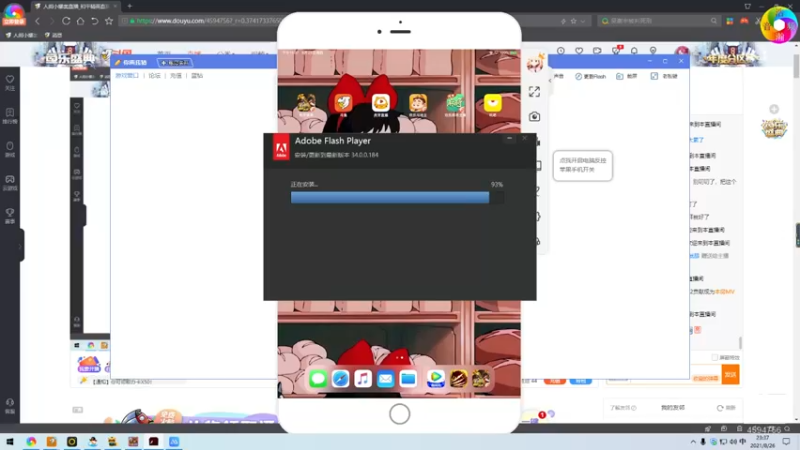Image resolution: width=800 pixels, height=450 pixels.
Task: Click the camera screenshot icon beside the phone
Action: (534, 116)
